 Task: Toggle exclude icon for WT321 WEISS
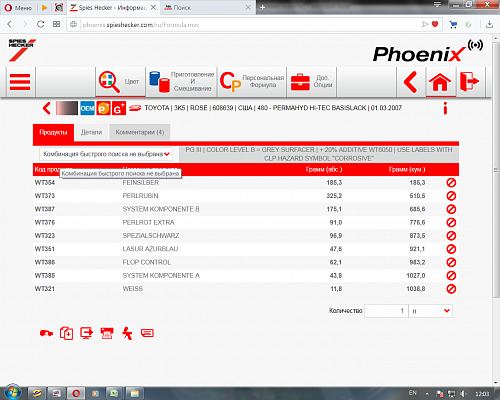451,289
